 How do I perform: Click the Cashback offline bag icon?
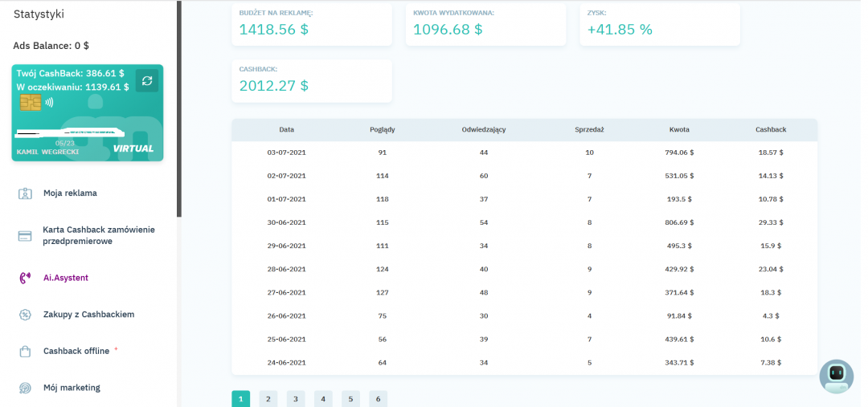(25, 352)
